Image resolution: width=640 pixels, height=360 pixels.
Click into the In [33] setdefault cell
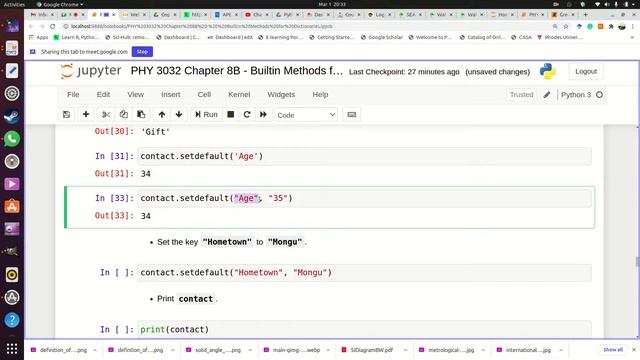click(364, 198)
